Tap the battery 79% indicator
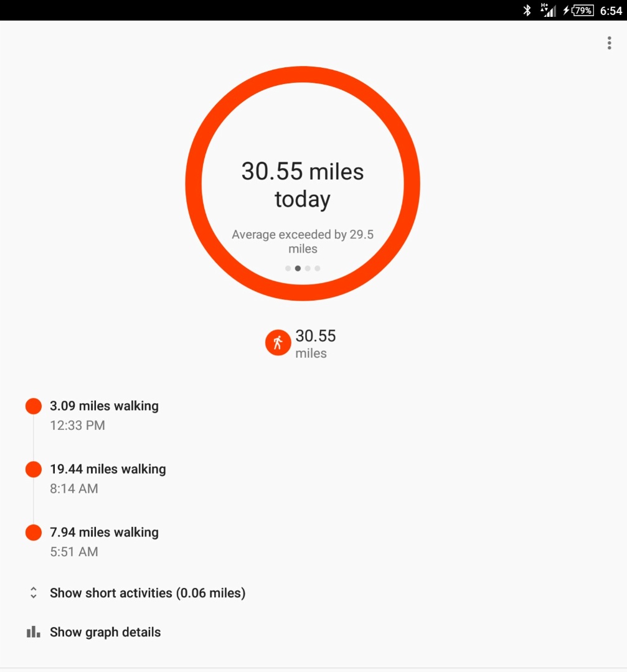Viewport: 627px width, 672px height. point(582,10)
